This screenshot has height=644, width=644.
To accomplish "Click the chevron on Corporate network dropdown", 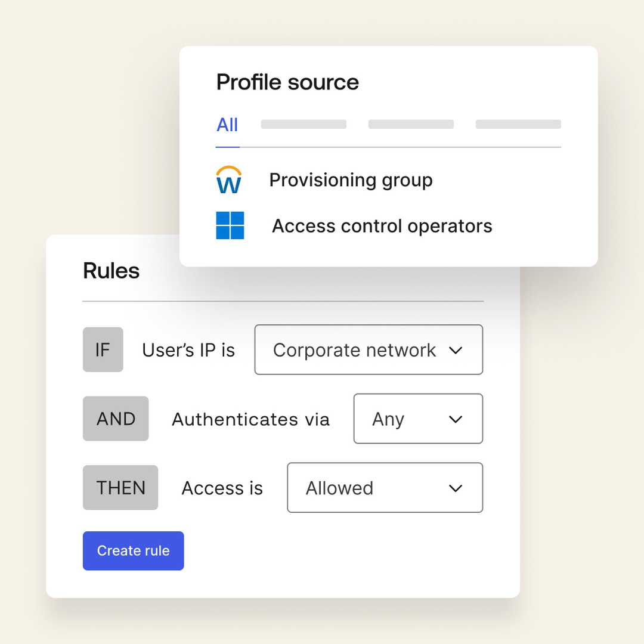I will click(456, 351).
